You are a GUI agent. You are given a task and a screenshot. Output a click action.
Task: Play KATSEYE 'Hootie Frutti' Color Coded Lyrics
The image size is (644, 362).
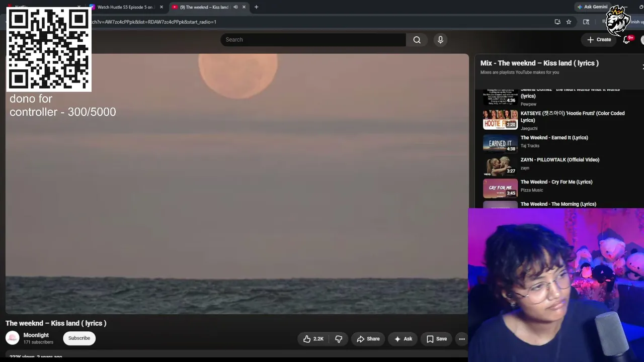click(573, 117)
